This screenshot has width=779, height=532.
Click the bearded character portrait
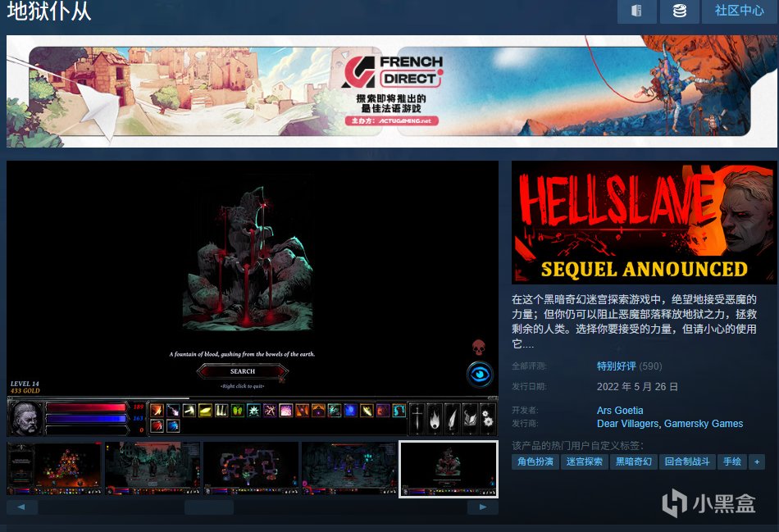click(26, 418)
